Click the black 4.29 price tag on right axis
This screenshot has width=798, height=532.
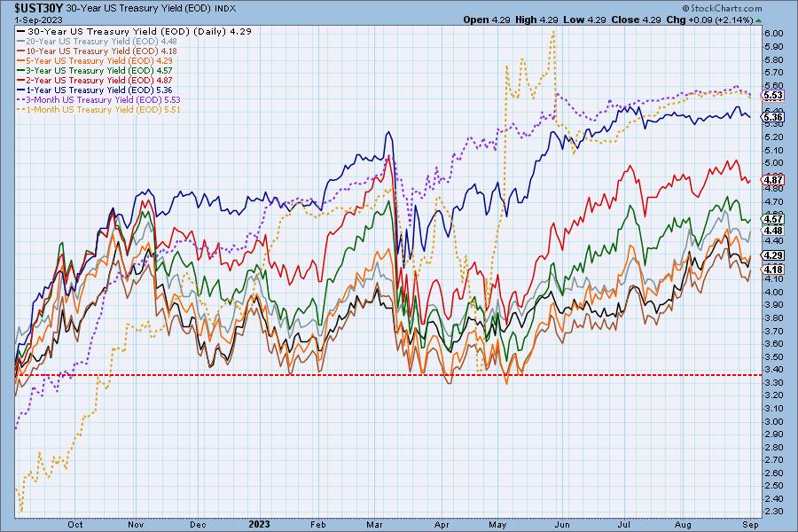tap(773, 255)
